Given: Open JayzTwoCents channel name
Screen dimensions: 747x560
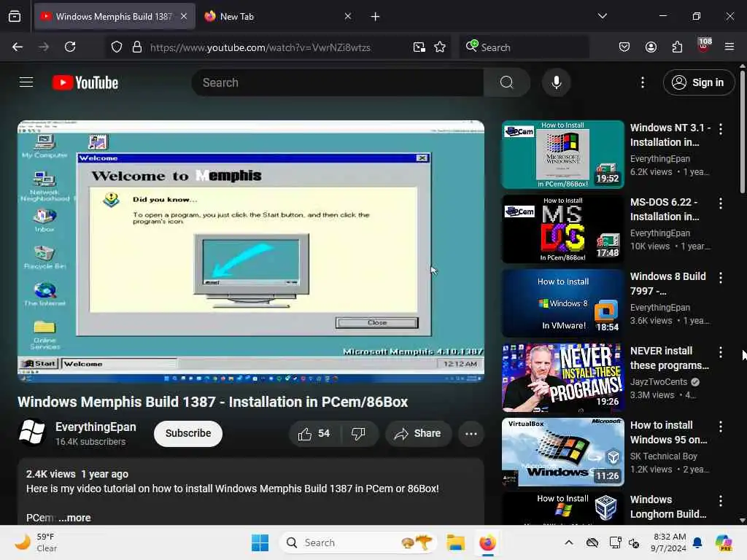Looking at the screenshot, I should tap(659, 382).
